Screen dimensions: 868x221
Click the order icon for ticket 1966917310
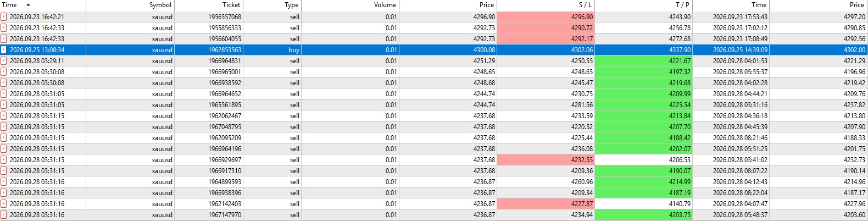tap(4, 171)
